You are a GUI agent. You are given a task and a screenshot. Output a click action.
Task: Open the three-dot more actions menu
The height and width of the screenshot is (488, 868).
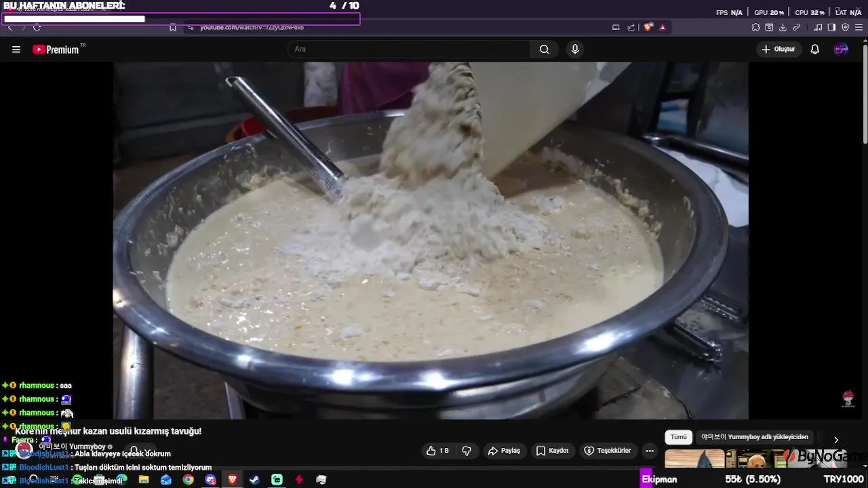(x=650, y=451)
